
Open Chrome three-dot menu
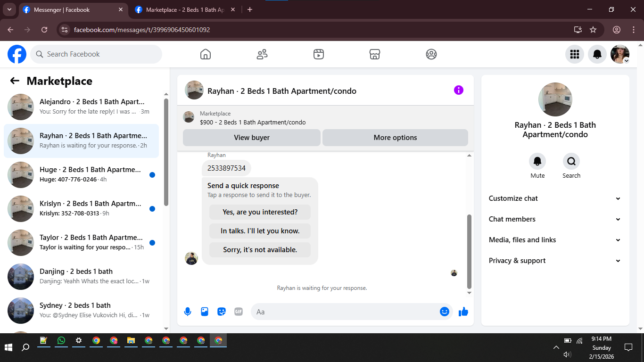coord(634,30)
